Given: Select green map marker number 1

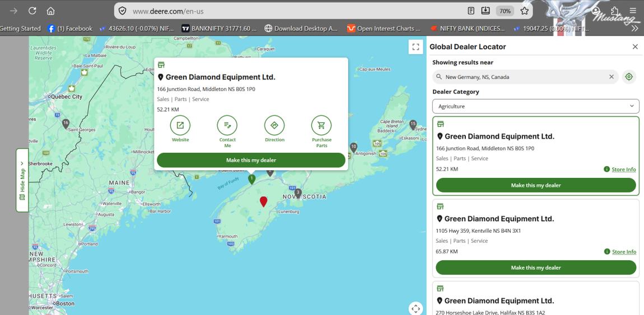Looking at the screenshot, I should click(x=252, y=179).
